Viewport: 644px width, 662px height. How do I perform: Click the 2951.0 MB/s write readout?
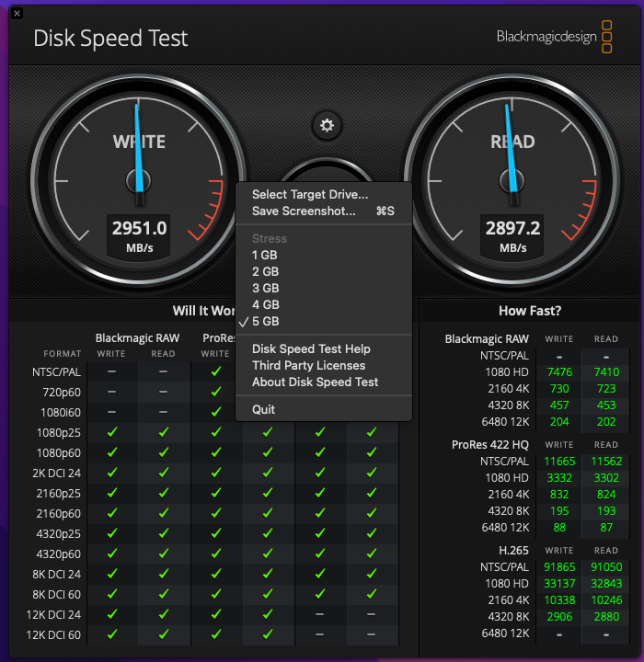[x=139, y=236]
